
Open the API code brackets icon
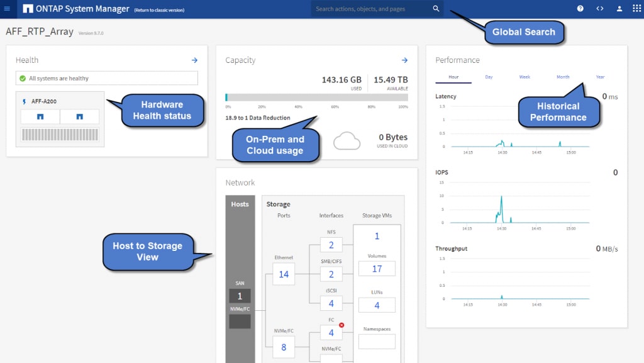point(599,9)
